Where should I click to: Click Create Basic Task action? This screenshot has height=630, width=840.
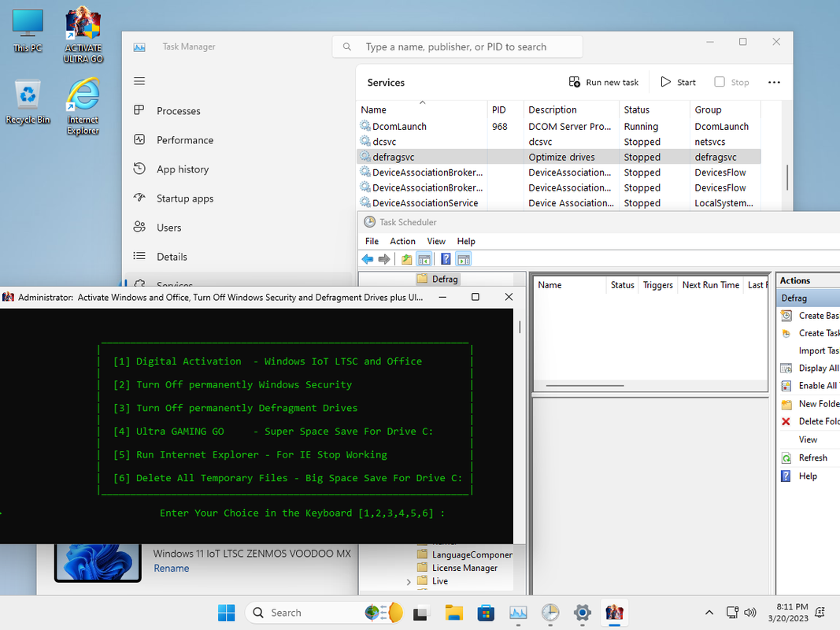coord(810,316)
